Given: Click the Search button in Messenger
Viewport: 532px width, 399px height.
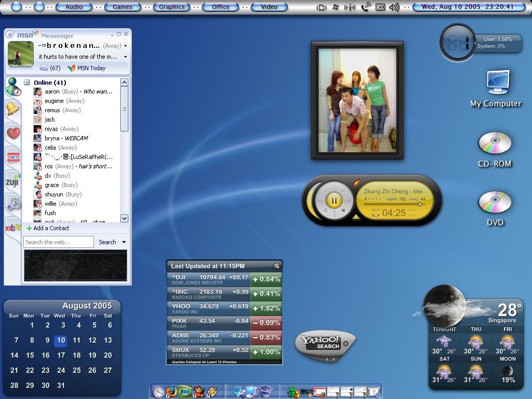Looking at the screenshot, I should pyautogui.click(x=107, y=242).
